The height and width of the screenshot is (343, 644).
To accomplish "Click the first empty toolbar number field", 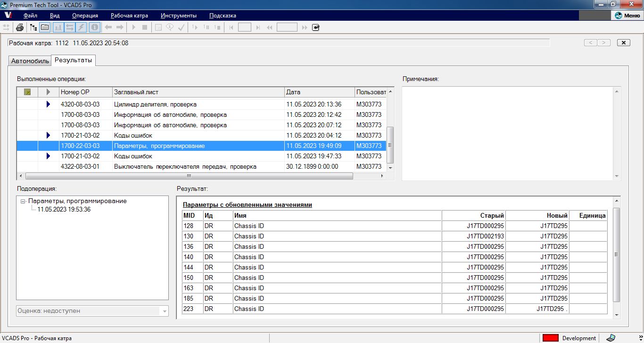I will coord(245,27).
